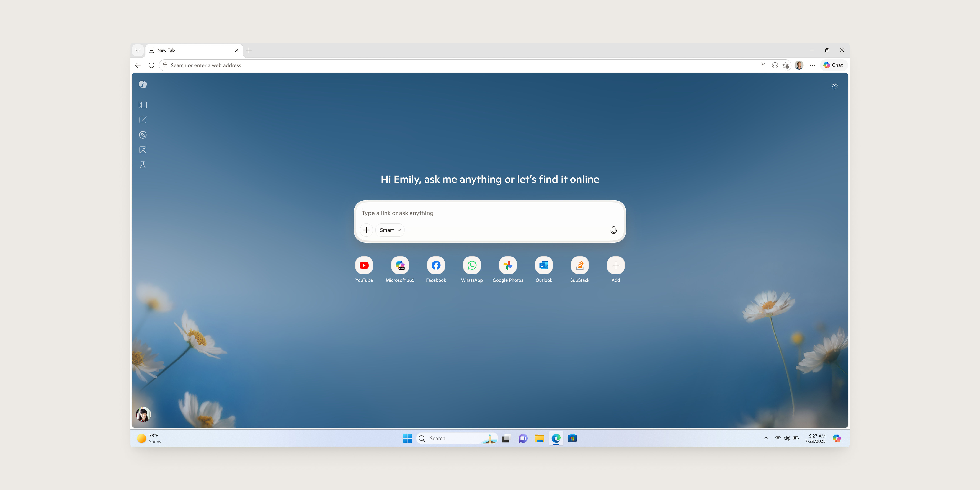Viewport: 980px width, 490px height.
Task: Open the image gallery sidebar icon
Action: pos(143,150)
